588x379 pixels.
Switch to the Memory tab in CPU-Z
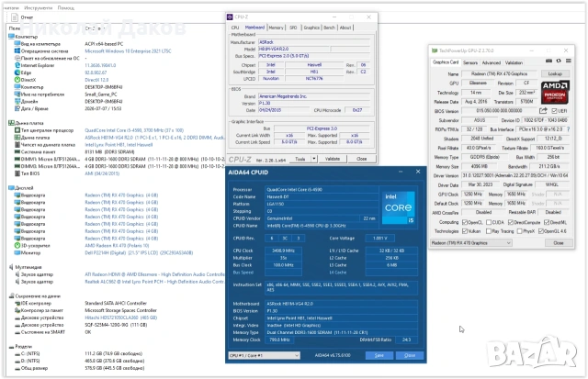[276, 28]
